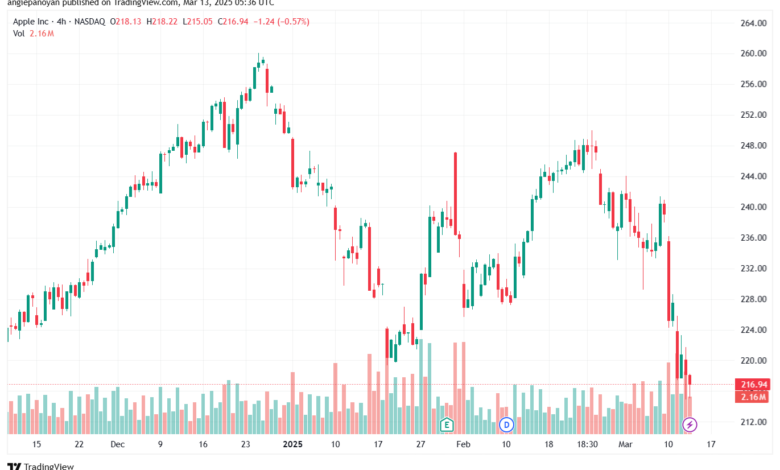The image size is (780, 470).
Task: Click the 240.00 price scale label
Action: (753, 207)
